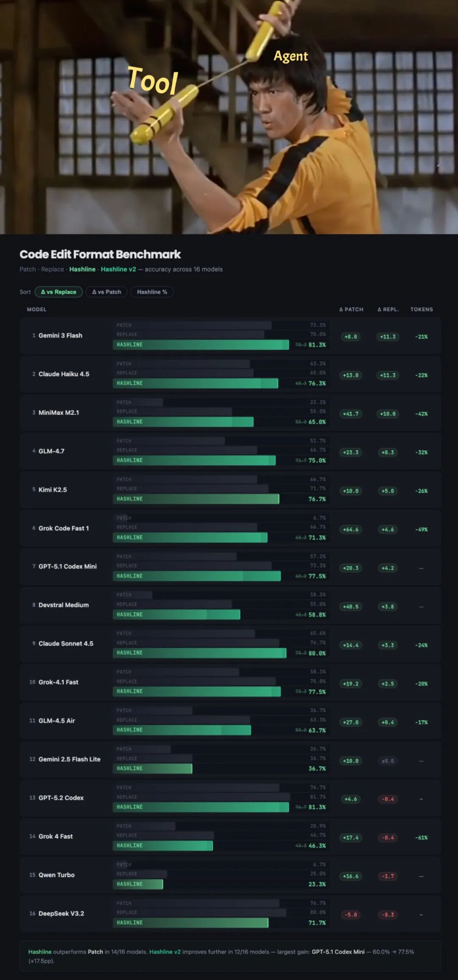Click the yellow 'Agent' caption in photo
The width and height of the screenshot is (458, 980).
291,56
